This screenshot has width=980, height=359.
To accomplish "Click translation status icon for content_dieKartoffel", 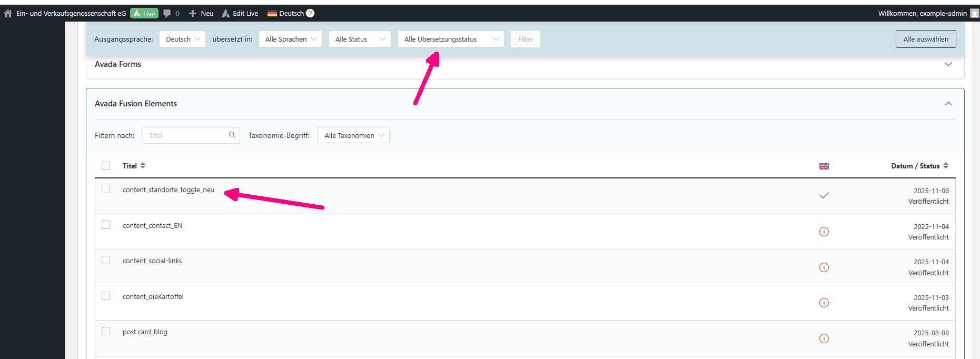I will coord(824,303).
